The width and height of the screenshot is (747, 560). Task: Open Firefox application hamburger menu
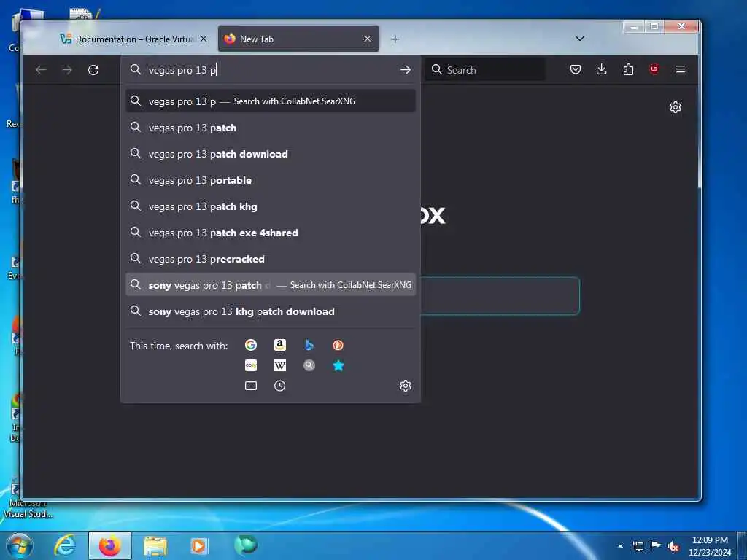[681, 69]
